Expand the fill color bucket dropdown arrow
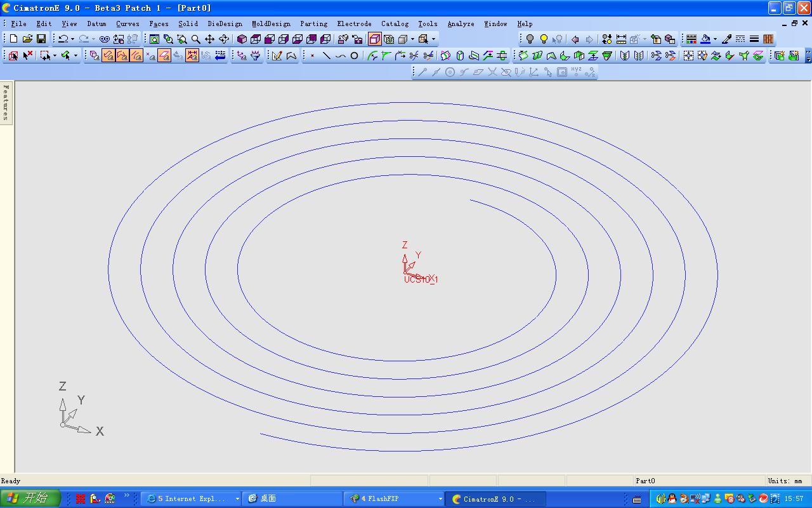Viewport: 812px width, 508px height. pyautogui.click(x=715, y=39)
